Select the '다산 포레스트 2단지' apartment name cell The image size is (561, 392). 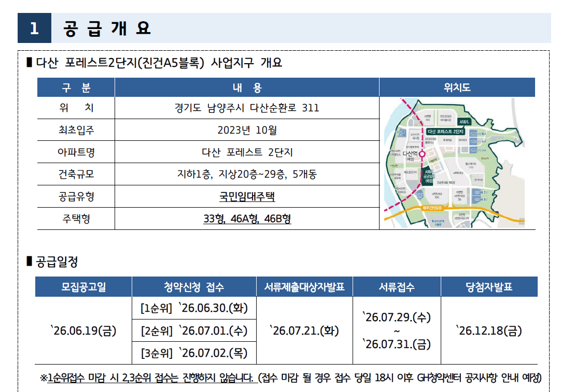pyautogui.click(x=247, y=152)
